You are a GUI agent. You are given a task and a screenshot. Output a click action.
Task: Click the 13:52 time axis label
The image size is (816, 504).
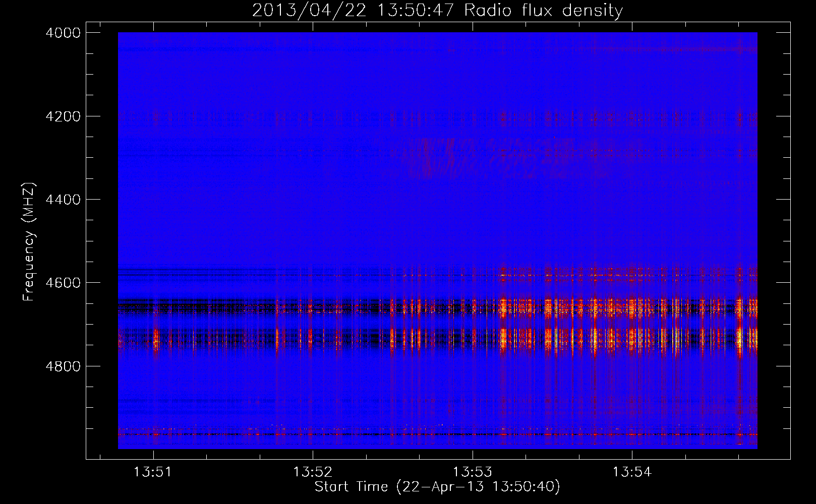pyautogui.click(x=313, y=472)
